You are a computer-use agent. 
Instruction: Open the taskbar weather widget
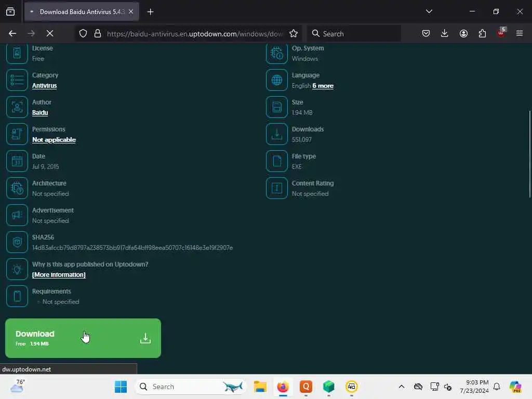tap(17, 386)
